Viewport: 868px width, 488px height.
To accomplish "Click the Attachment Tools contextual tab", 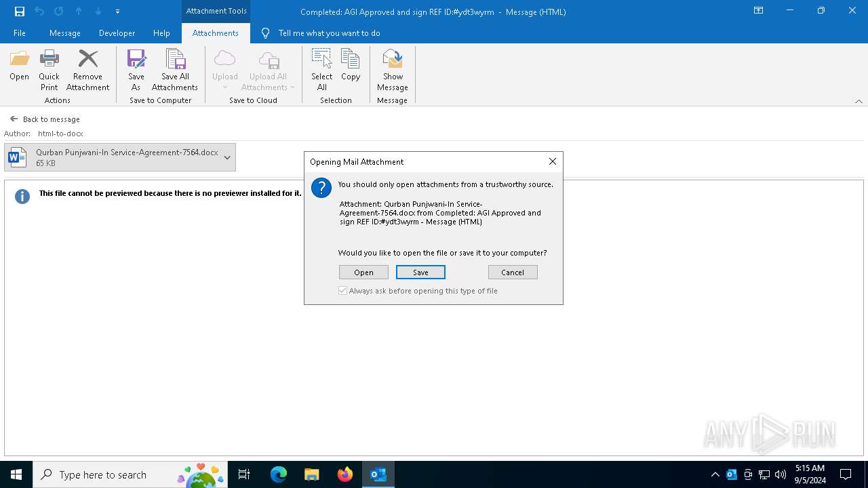I will [x=216, y=11].
